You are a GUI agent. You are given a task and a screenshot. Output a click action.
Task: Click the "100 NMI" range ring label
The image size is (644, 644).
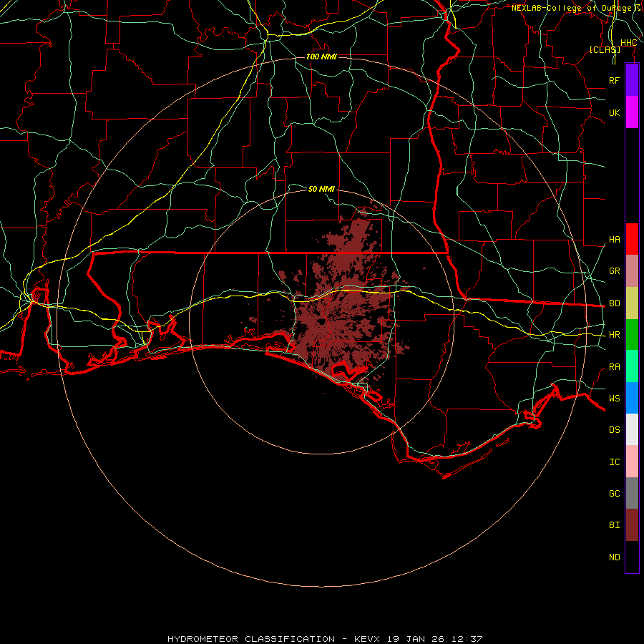pos(321,57)
